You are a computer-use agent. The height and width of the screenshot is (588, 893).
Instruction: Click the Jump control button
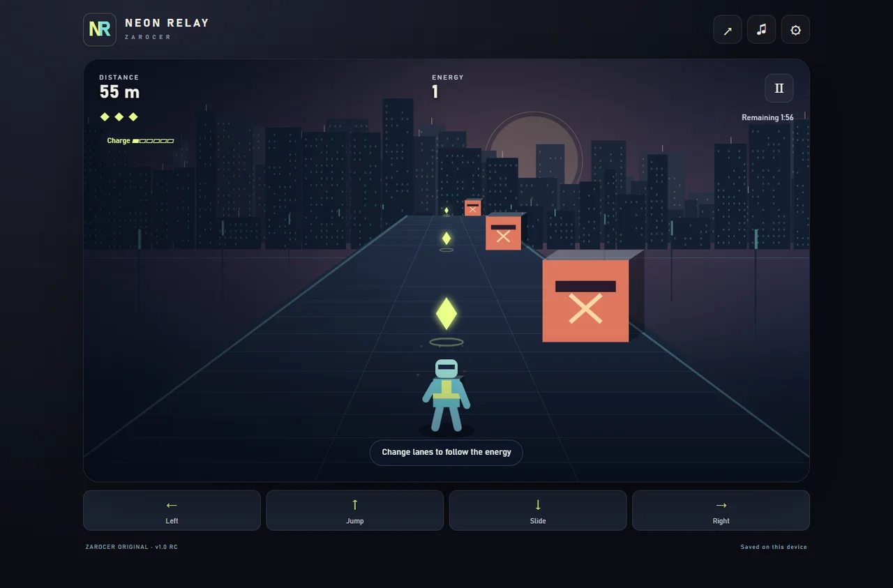coord(355,511)
